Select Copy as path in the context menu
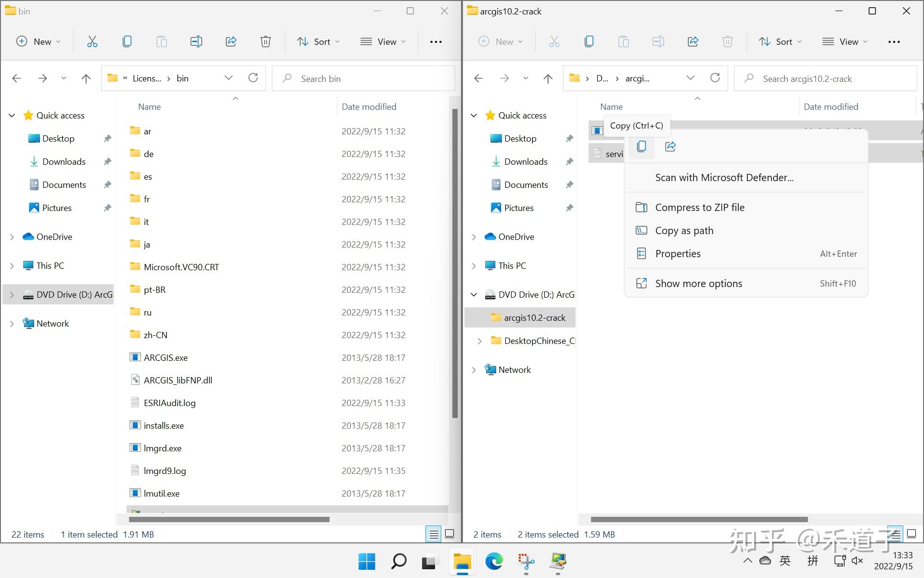Viewport: 924px width, 578px height. pyautogui.click(x=684, y=230)
